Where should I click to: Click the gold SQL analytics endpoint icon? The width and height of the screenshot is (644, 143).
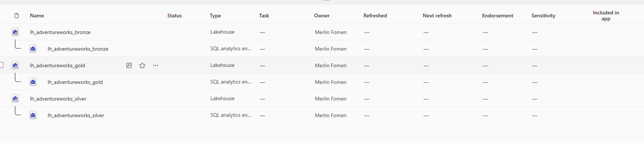click(x=33, y=82)
